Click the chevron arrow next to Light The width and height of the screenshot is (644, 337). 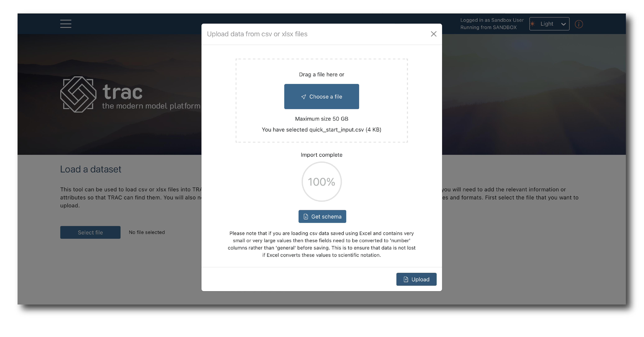(564, 24)
